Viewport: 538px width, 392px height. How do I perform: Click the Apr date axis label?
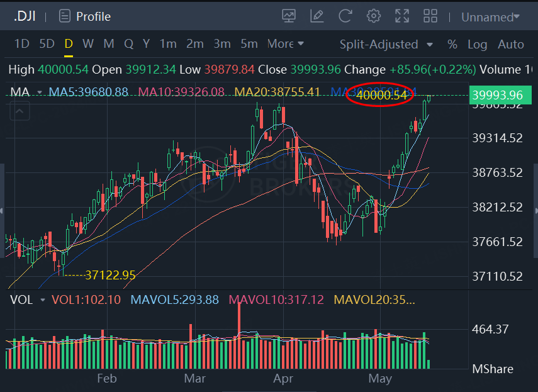(x=283, y=379)
